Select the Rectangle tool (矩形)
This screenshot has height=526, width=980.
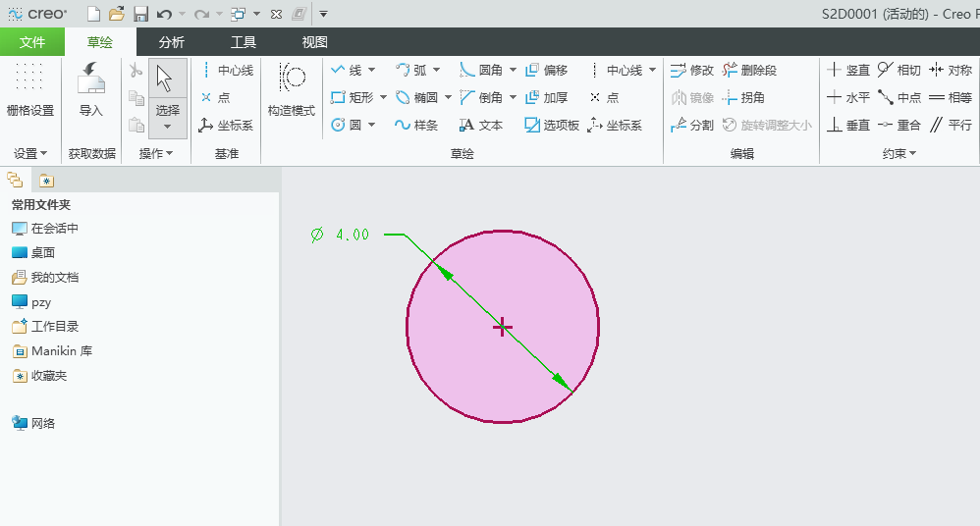352,97
